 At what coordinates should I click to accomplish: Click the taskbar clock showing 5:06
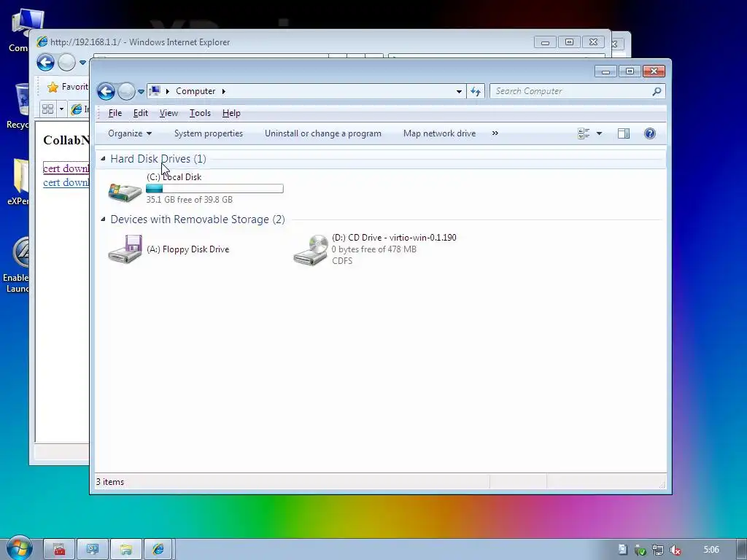tap(711, 550)
